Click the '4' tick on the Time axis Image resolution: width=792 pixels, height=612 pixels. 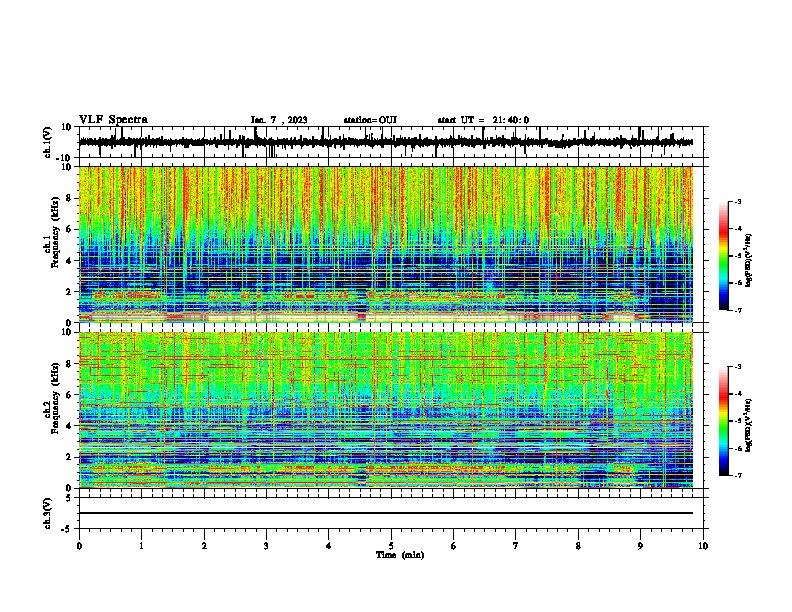click(x=329, y=546)
